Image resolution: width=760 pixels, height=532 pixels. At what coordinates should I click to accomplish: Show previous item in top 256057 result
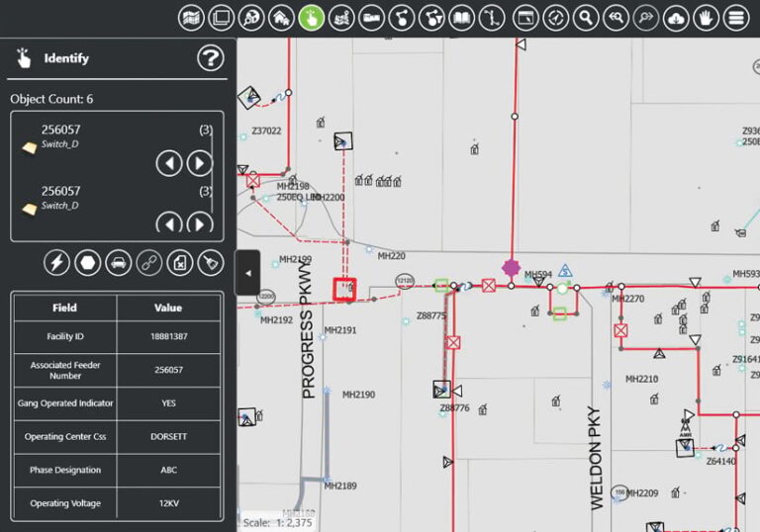click(x=169, y=163)
